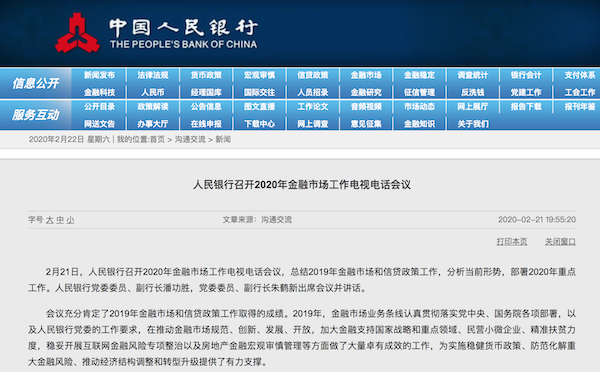Go to 金融知识 section
The height and width of the screenshot is (372, 600).
(x=419, y=124)
